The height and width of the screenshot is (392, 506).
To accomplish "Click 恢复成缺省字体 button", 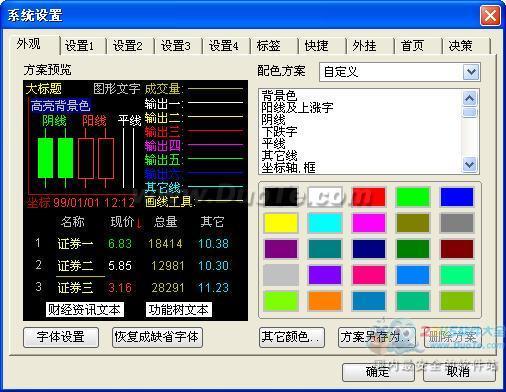I will pyautogui.click(x=157, y=337).
